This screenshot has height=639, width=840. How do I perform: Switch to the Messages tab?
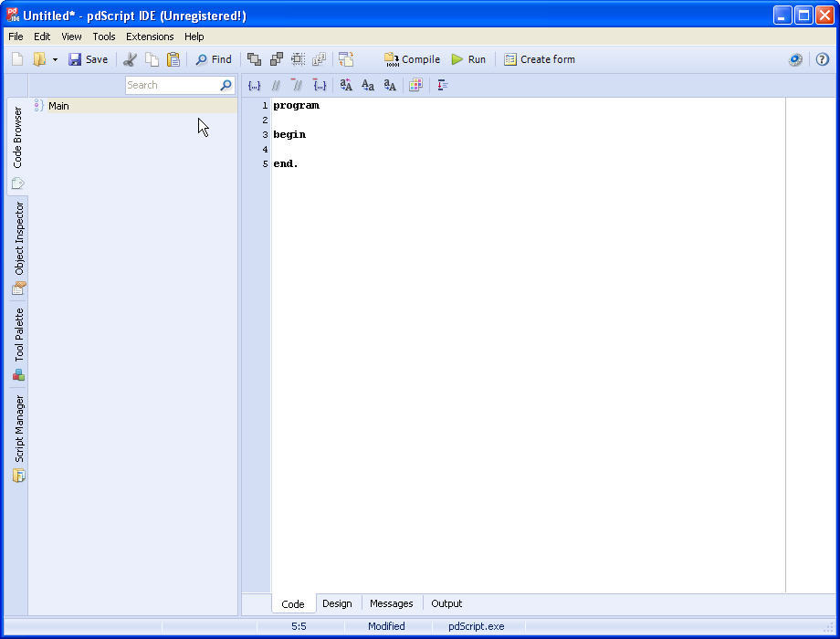click(x=391, y=603)
